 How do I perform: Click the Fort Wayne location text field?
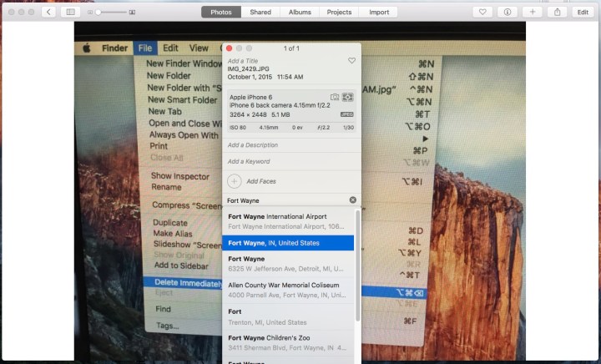[286, 200]
